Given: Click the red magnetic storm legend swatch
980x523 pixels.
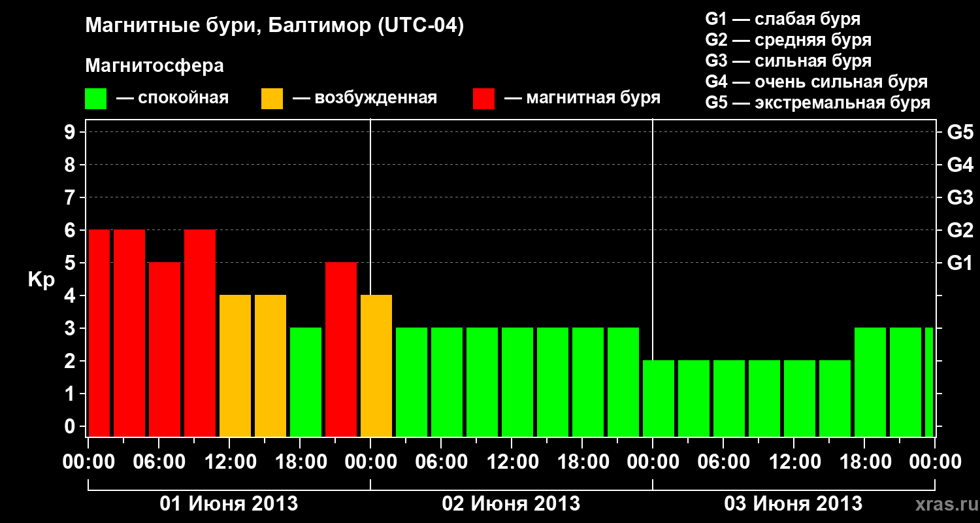Looking at the screenshot, I should point(483,99).
